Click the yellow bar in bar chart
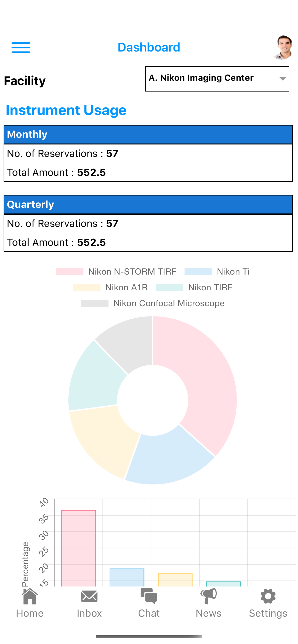298x644 pixels. [x=175, y=580]
